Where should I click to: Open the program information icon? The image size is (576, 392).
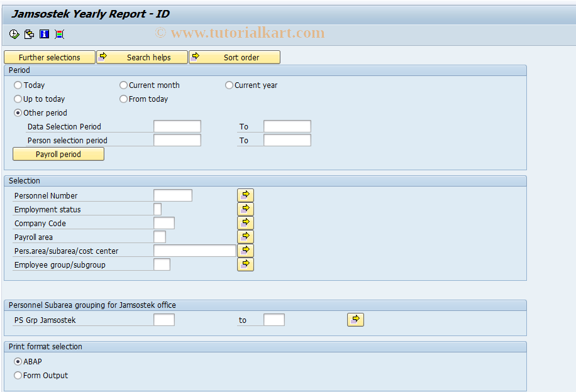[x=44, y=34]
